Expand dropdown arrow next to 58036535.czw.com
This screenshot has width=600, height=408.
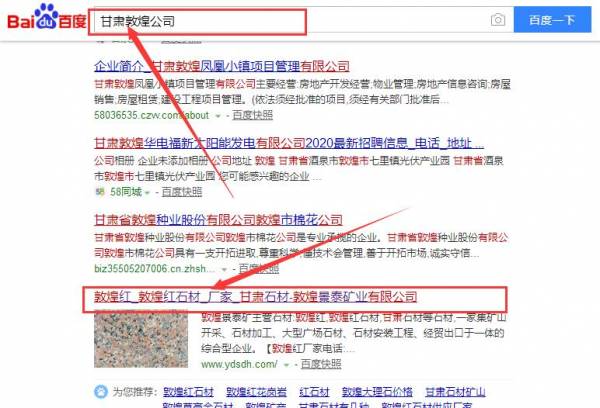point(219,114)
